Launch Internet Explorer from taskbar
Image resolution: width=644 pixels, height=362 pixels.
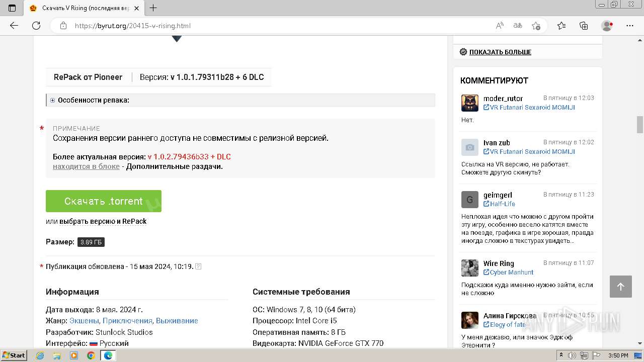(x=40, y=355)
